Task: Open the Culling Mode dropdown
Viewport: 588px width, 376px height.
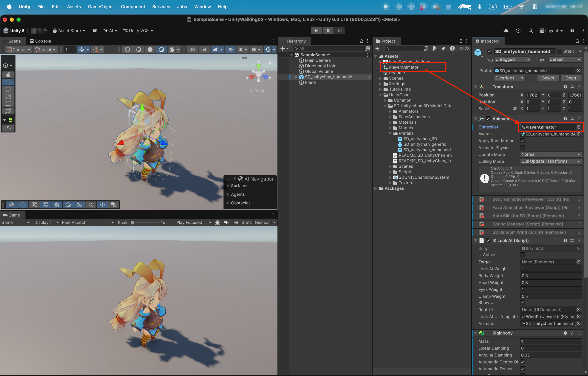Action: point(551,161)
